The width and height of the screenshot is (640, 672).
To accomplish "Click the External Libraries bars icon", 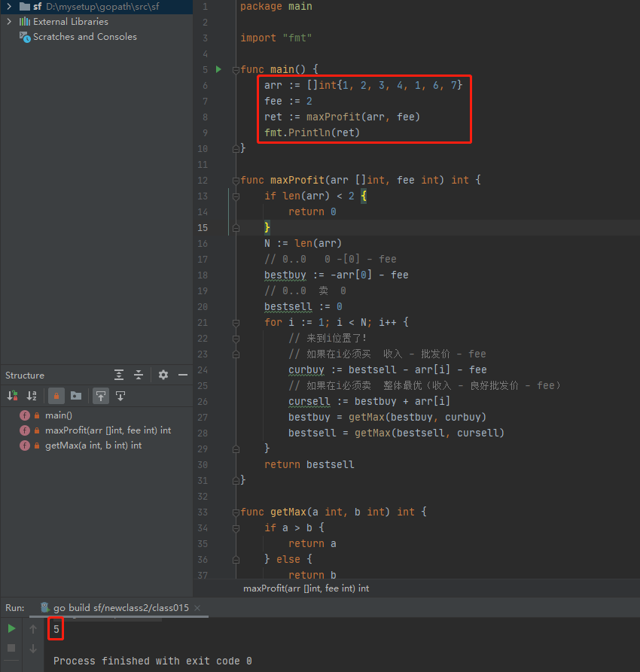I will coord(25,21).
